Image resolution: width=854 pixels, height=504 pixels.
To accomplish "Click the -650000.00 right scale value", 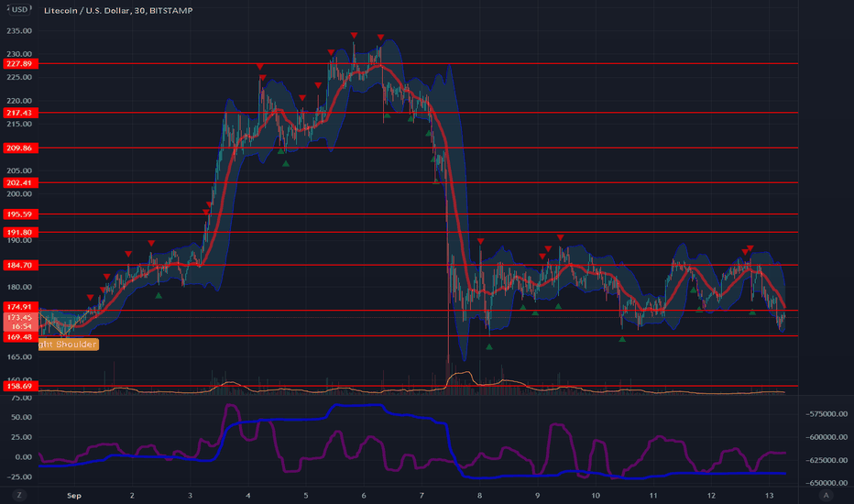I will coord(827,483).
